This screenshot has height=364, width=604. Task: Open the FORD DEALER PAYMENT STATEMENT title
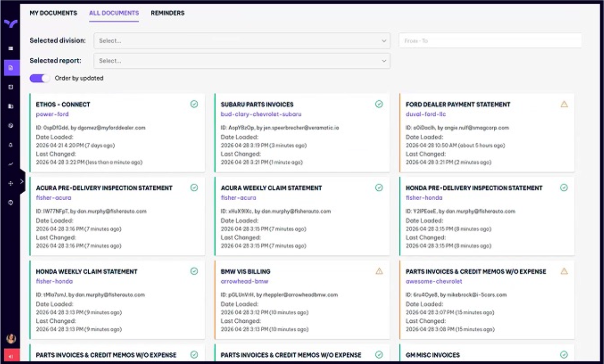click(x=458, y=104)
